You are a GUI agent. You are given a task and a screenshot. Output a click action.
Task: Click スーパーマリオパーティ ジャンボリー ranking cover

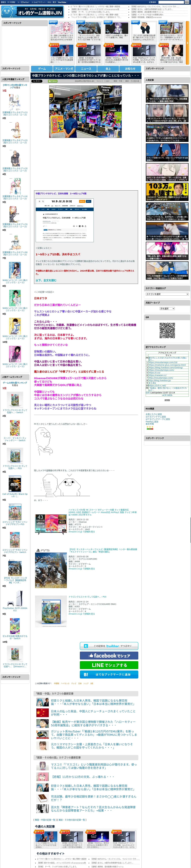pyautogui.click(x=15, y=428)
